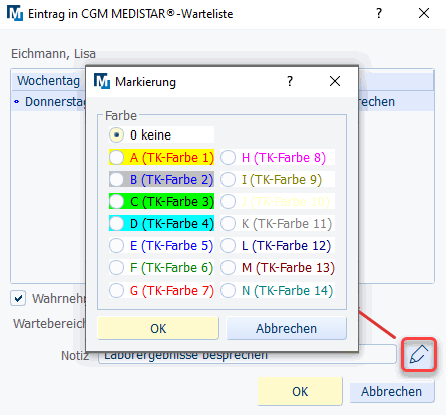The image size is (446, 415).
Task: Toggle the Wahrnehmen checkbox in Warteliste window
Action: click(x=18, y=298)
